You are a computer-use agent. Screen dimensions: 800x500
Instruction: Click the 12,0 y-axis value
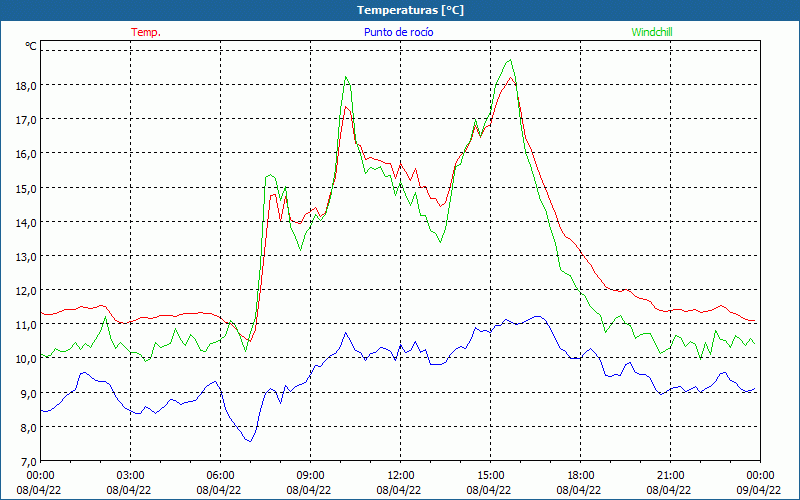click(26, 291)
